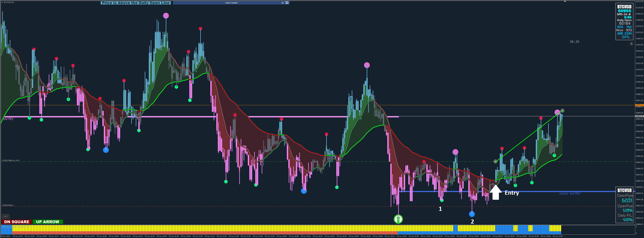This screenshot has width=644, height=238.
Task: Click the blue dot marker labeled 2
Action: [472, 214]
